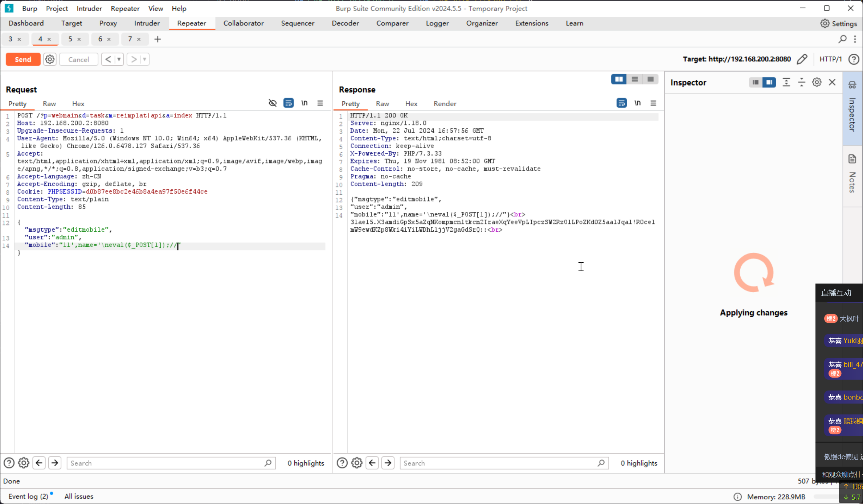Toggle response line wrap button
Viewport: 863px width, 504px height.
(622, 103)
